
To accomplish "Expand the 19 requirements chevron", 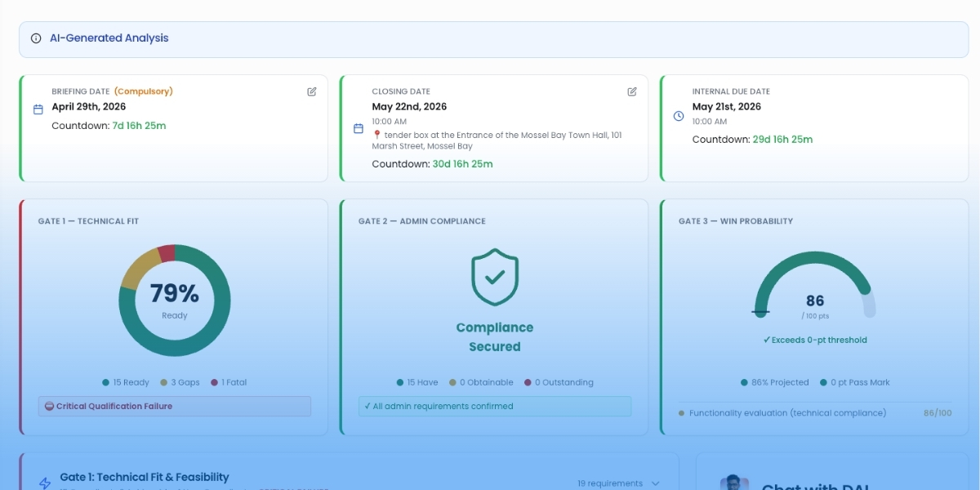I will (x=655, y=483).
